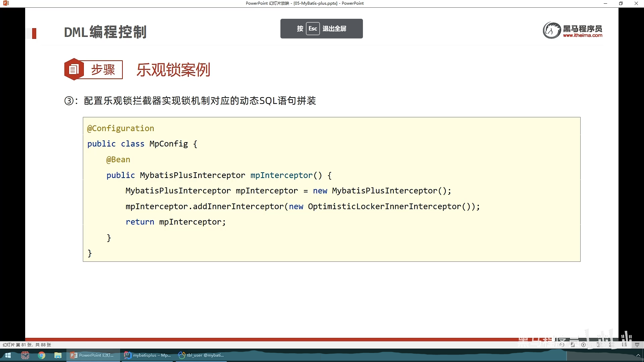
Task: Open the slide list menu icon
Action: [573, 345]
